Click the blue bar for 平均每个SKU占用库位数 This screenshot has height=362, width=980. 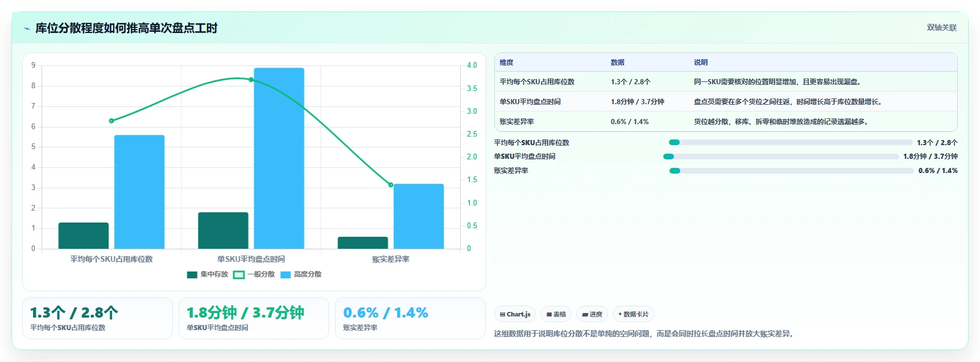coord(139,192)
